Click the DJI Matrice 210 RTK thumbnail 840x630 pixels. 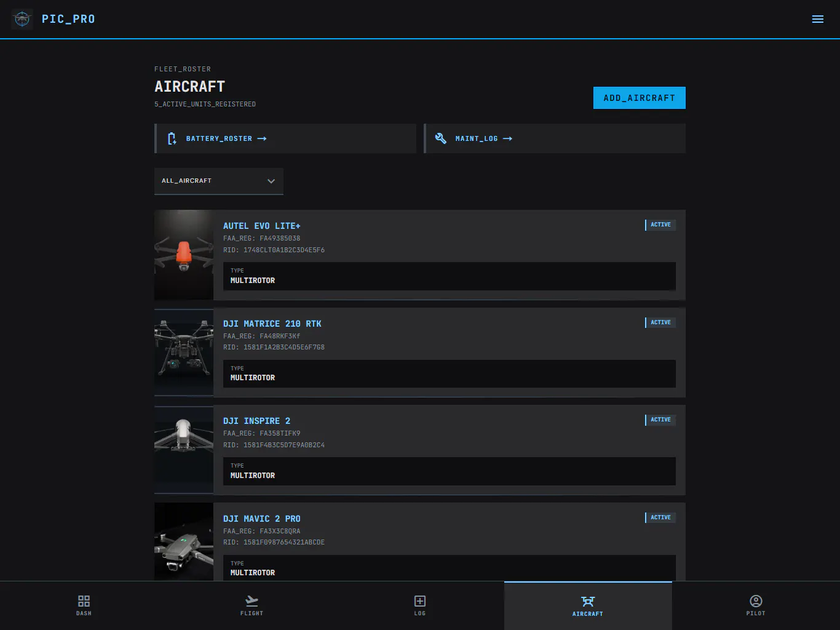pos(184,353)
